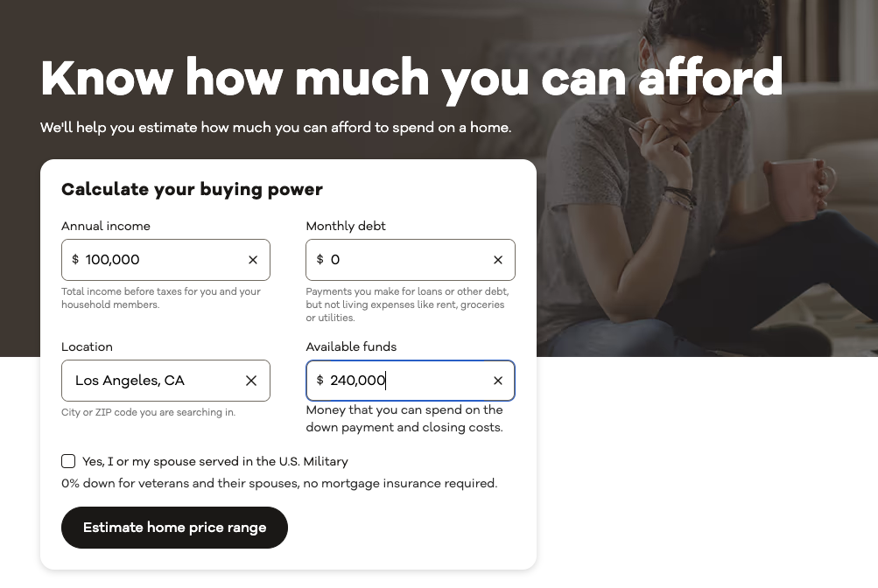878x588 pixels.
Task: Click the "Know how much you can afford" headline
Action: tap(411, 79)
